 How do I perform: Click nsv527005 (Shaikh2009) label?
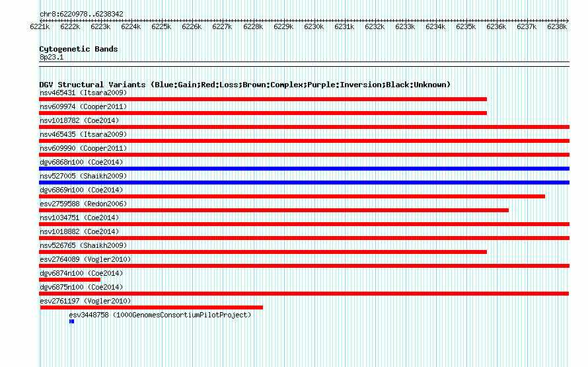point(83,176)
